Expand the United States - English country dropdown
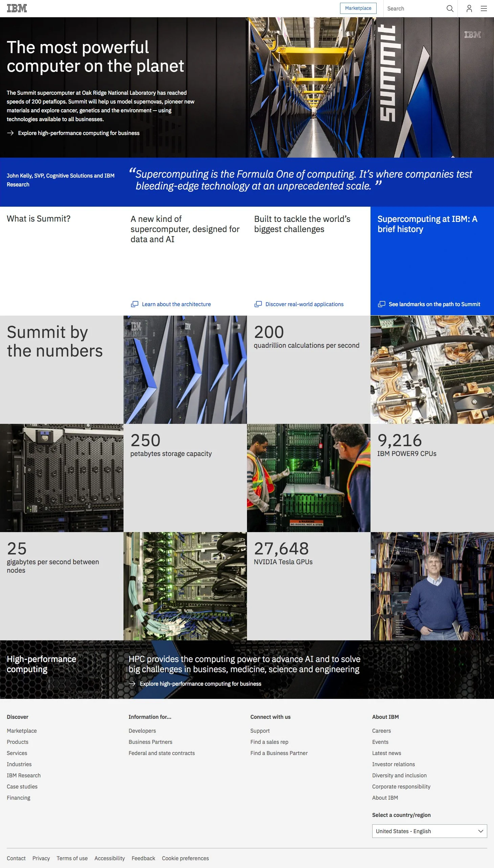494x868 pixels. (429, 831)
